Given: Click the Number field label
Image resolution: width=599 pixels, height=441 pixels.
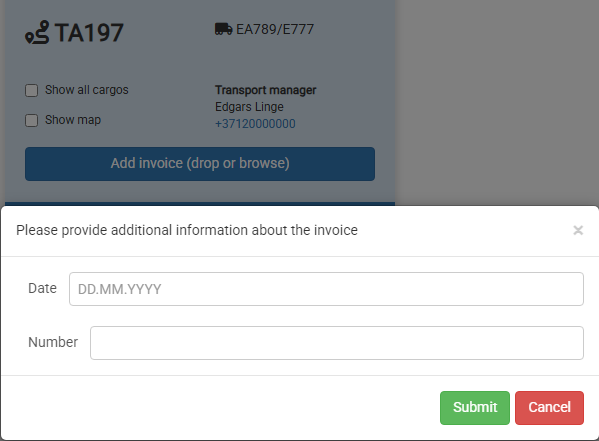Looking at the screenshot, I should (x=53, y=342).
